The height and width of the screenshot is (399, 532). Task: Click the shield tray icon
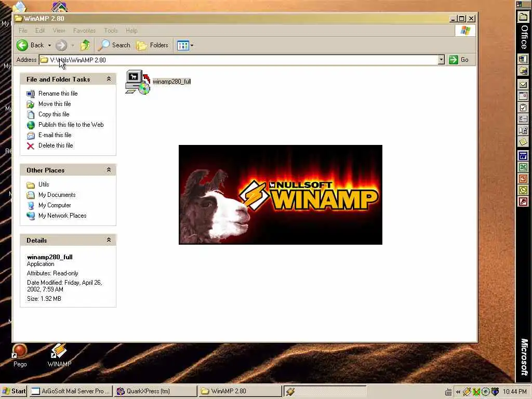[495, 392]
